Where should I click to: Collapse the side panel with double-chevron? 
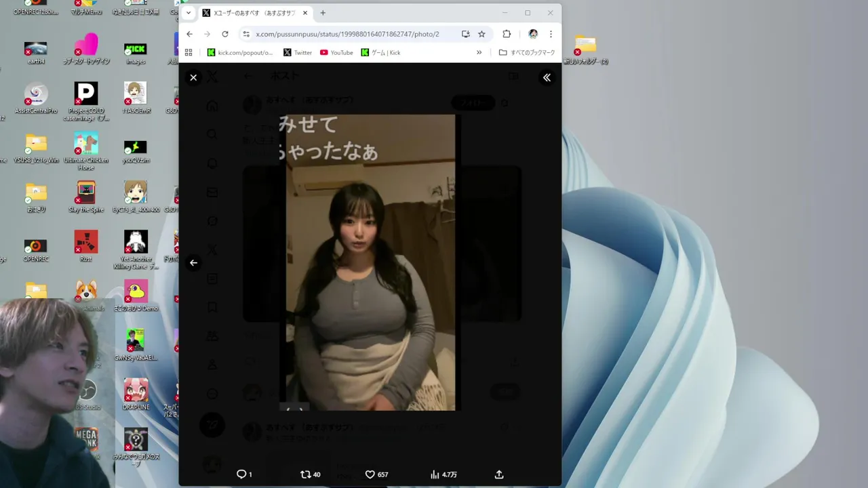tap(547, 78)
